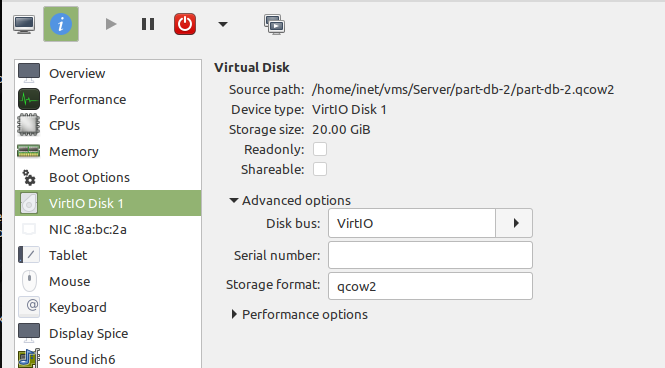Toggle the Shareable checkbox
665x368 pixels.
point(320,169)
